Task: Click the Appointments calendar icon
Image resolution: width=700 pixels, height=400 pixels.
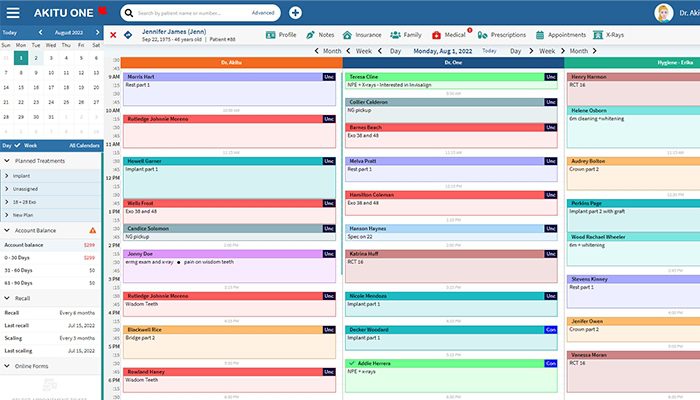Action: click(540, 35)
